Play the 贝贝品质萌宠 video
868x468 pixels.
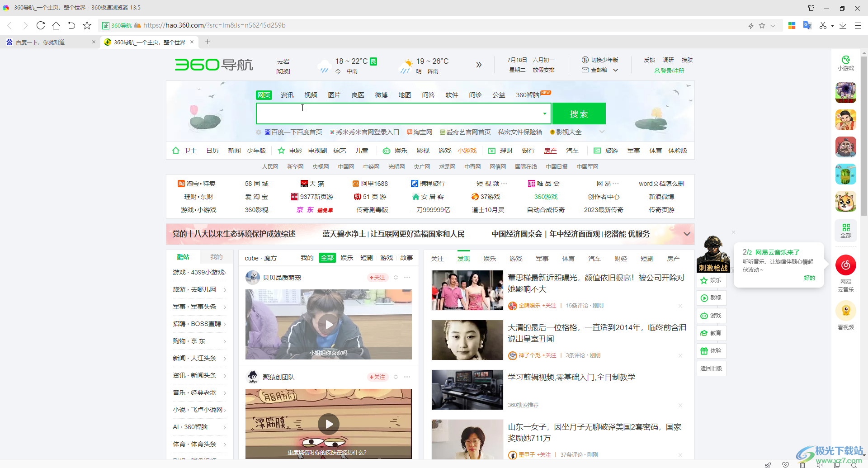point(329,324)
